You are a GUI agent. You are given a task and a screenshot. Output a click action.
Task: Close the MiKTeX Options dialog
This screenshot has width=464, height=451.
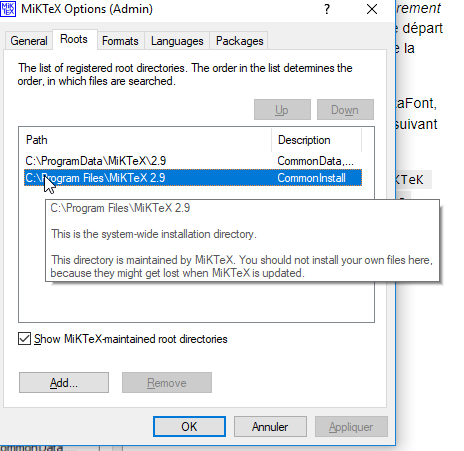tap(372, 9)
